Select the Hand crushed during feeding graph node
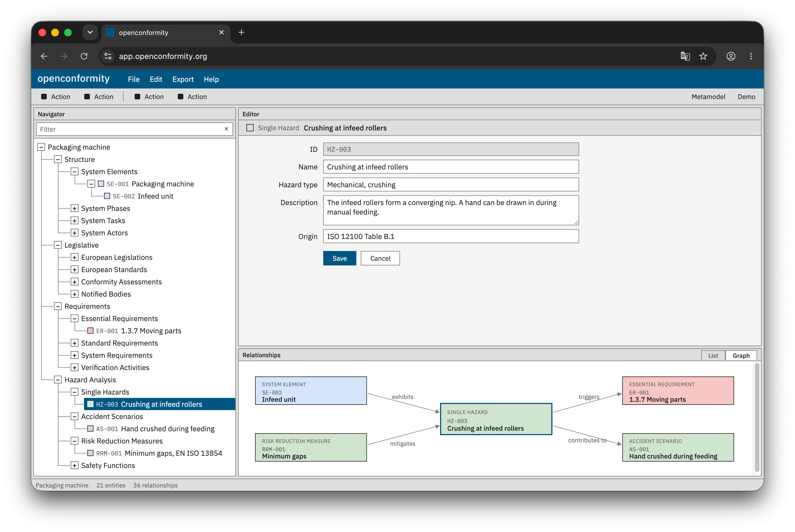Viewport: 795px width, 532px height. [678, 447]
